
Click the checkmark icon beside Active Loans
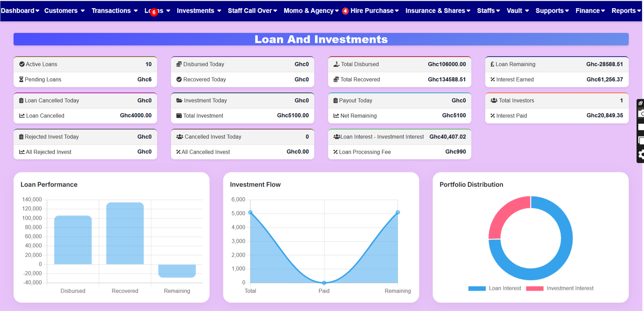tap(22, 64)
